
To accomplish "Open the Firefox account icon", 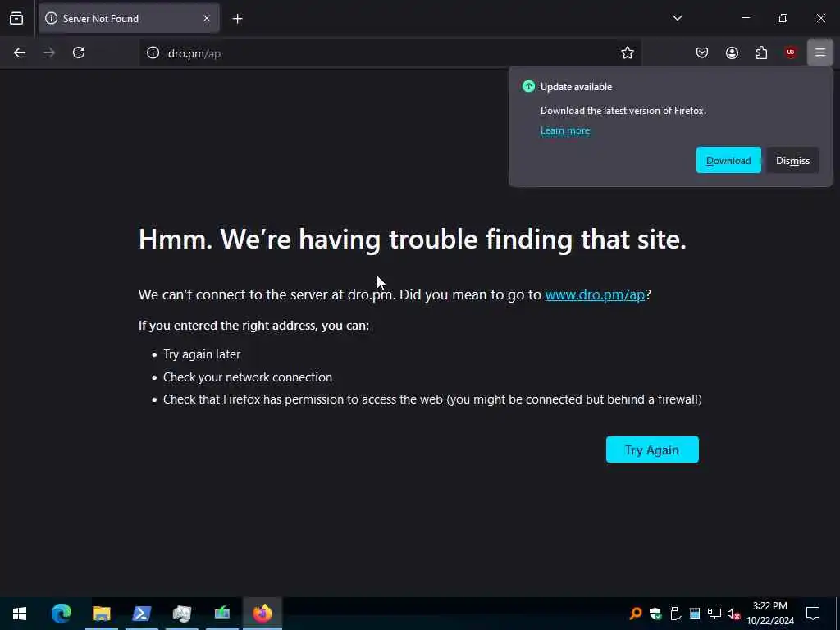I will [x=732, y=52].
